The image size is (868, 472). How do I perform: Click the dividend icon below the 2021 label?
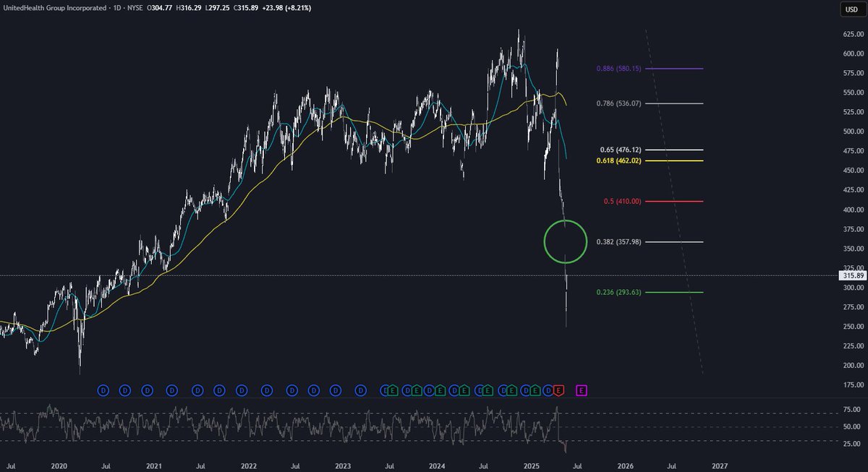(x=147, y=390)
